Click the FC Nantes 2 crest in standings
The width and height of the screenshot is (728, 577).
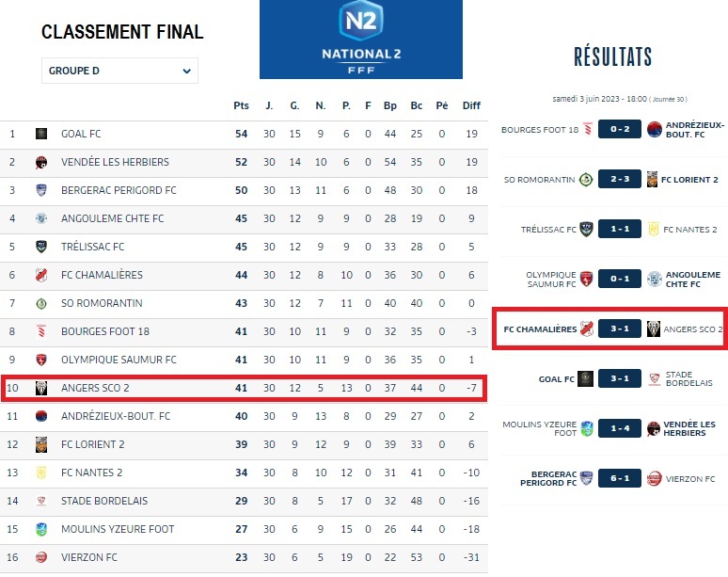tap(41, 473)
